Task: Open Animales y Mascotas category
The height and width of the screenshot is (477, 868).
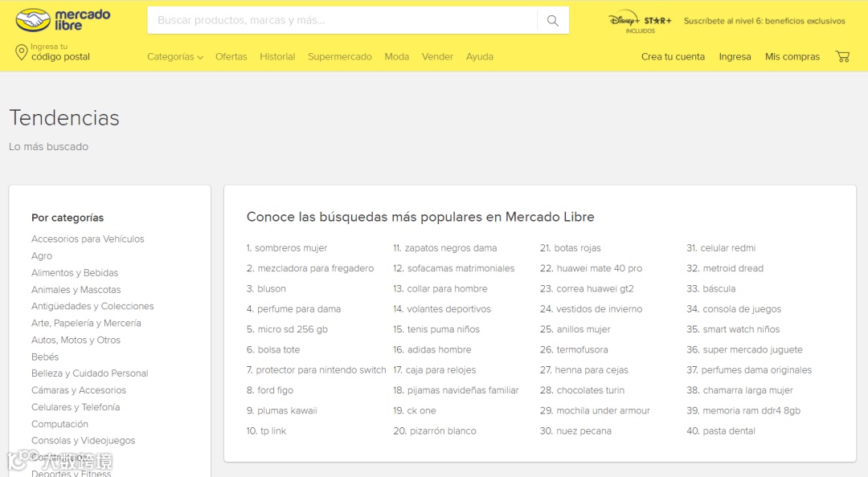Action: [x=76, y=289]
